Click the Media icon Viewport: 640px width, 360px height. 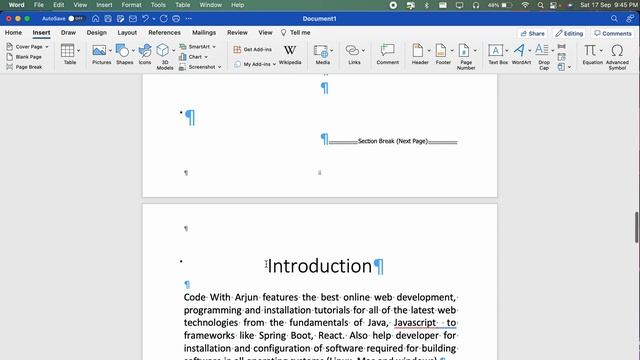[320, 51]
